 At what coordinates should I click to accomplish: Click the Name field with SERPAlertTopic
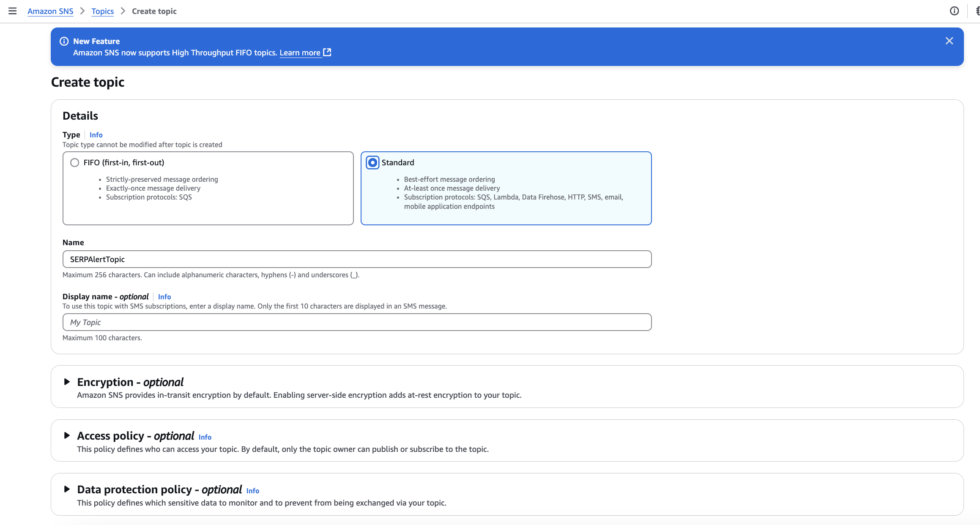(357, 259)
